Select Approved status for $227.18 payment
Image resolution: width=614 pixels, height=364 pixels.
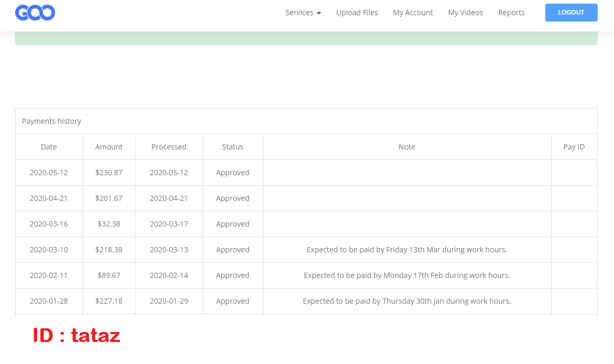coord(232,301)
